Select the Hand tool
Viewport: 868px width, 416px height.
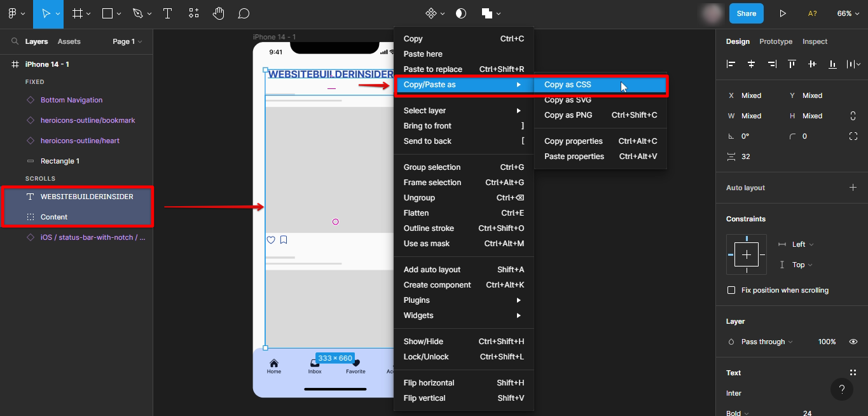click(218, 13)
